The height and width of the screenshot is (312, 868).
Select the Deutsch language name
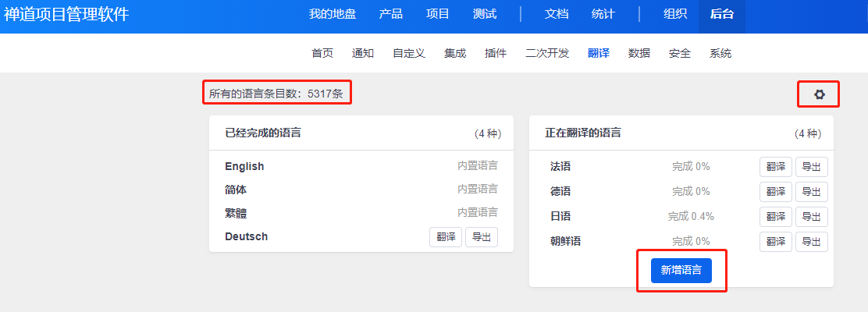point(247,237)
